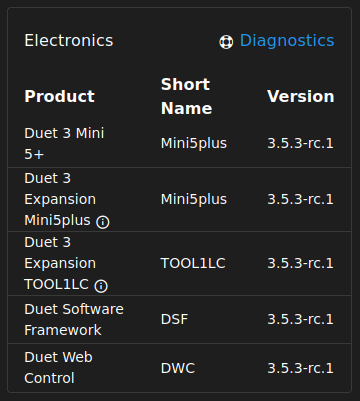Select the Product column header
Viewport: 360px width, 401px height.
click(x=60, y=96)
